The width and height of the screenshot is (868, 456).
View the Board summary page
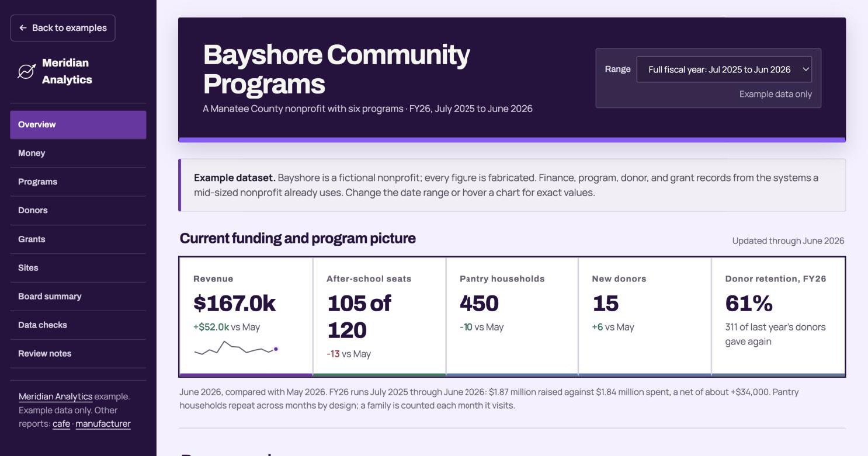pyautogui.click(x=78, y=296)
